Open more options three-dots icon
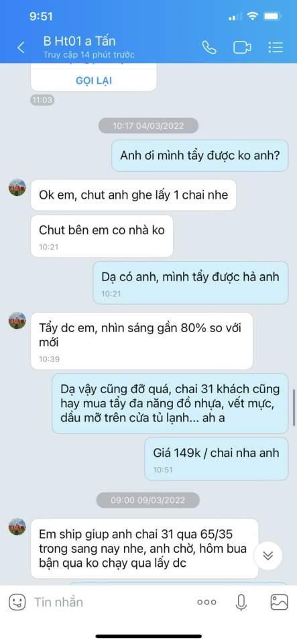Screen dimensions: 297x644 coord(206,602)
